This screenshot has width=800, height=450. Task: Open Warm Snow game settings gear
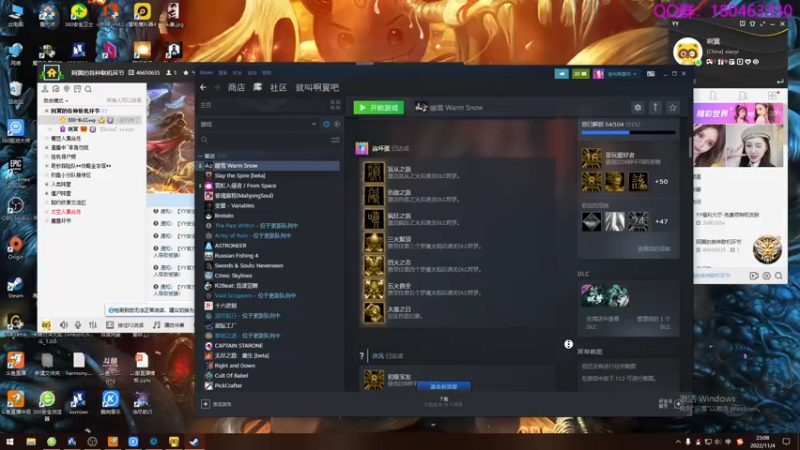click(x=638, y=108)
